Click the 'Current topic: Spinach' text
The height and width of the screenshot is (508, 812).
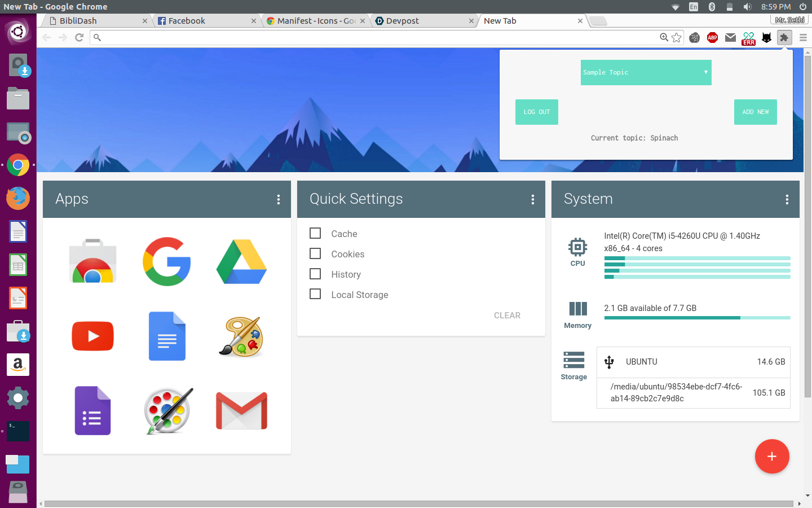[x=634, y=138]
